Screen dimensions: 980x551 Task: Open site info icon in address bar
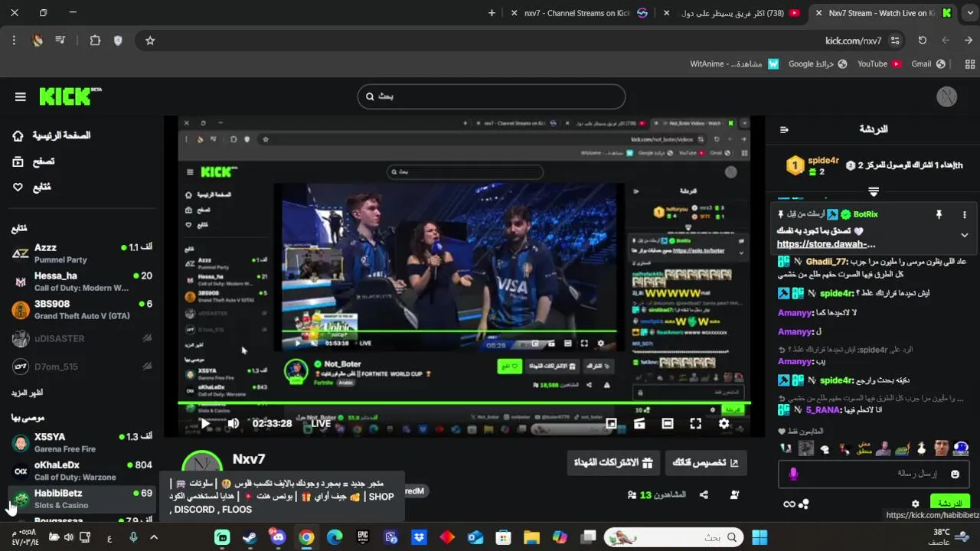point(895,41)
